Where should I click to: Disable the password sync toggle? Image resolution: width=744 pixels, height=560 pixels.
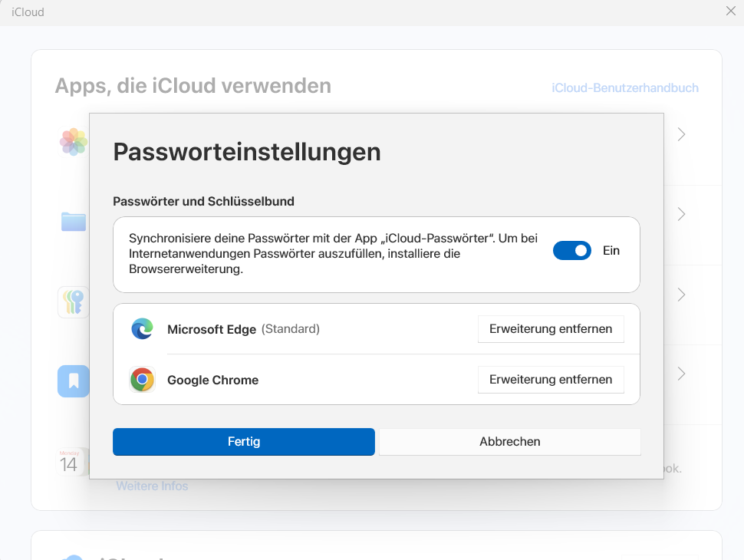tap(572, 251)
